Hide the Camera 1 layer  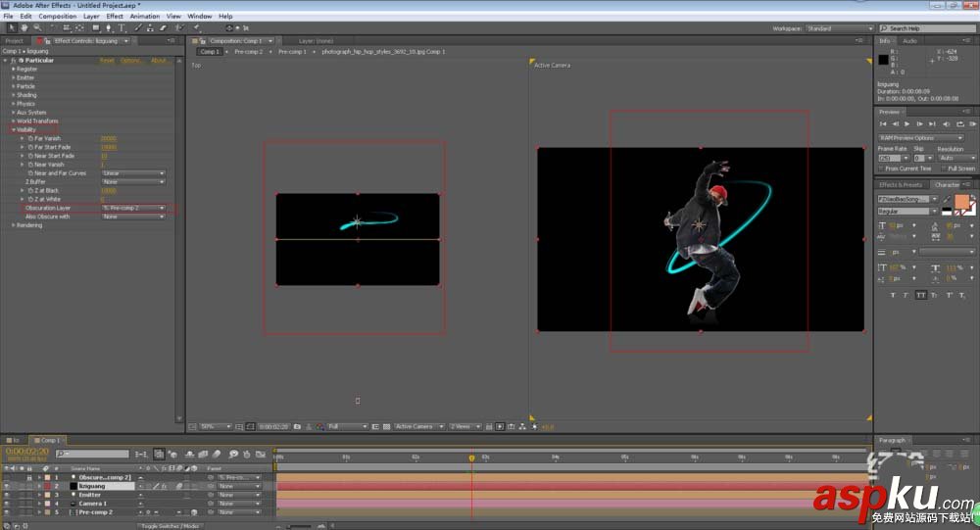pyautogui.click(x=6, y=504)
